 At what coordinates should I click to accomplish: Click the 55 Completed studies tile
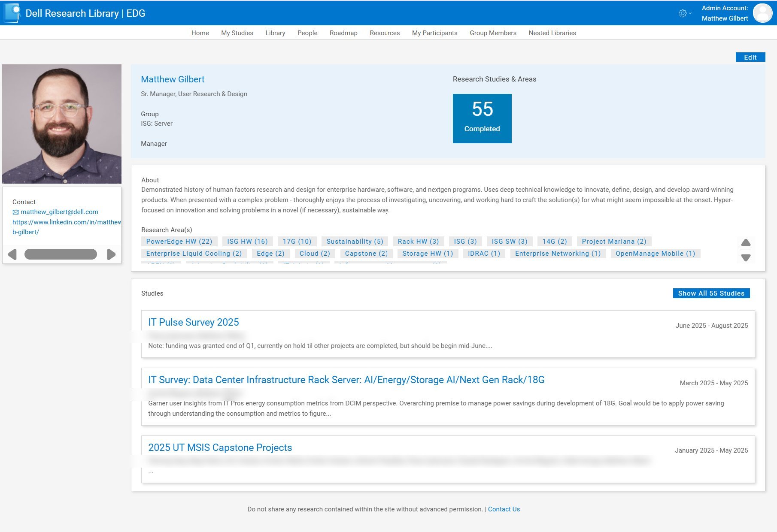(482, 118)
